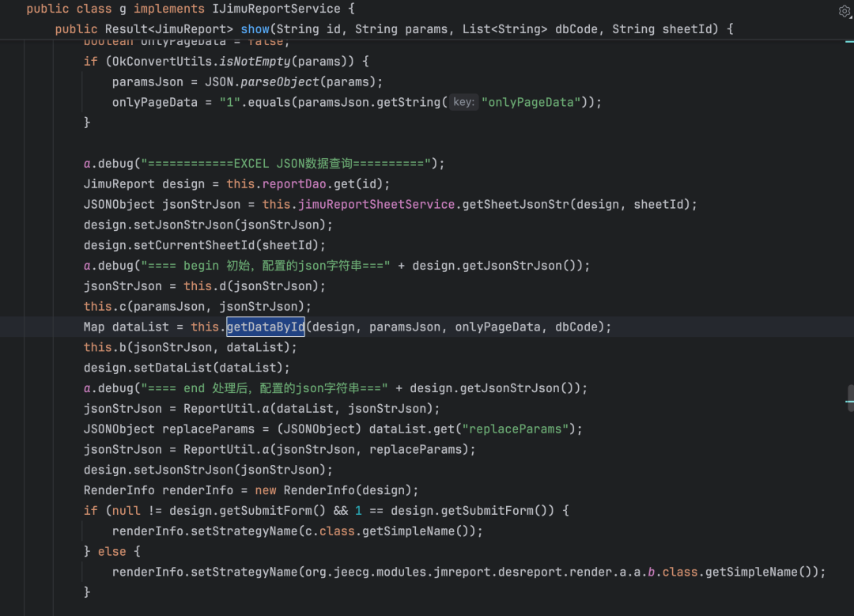Click getSheetJsonStr method call
The height and width of the screenshot is (616, 854).
(516, 204)
